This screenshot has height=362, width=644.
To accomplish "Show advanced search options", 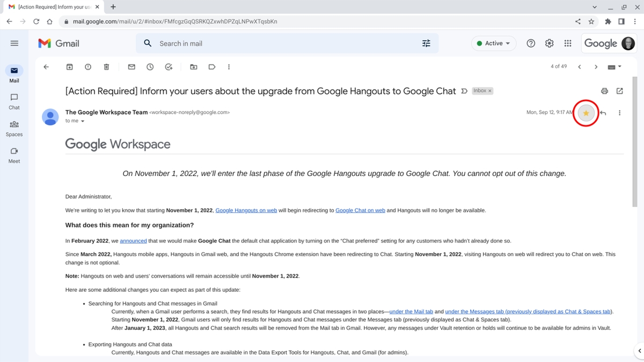I will point(426,43).
